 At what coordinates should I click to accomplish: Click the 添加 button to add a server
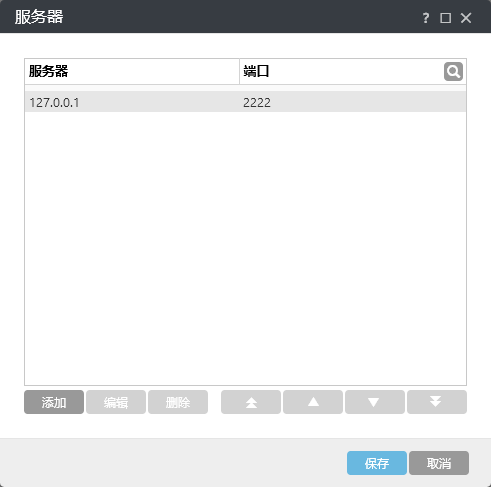click(x=54, y=402)
